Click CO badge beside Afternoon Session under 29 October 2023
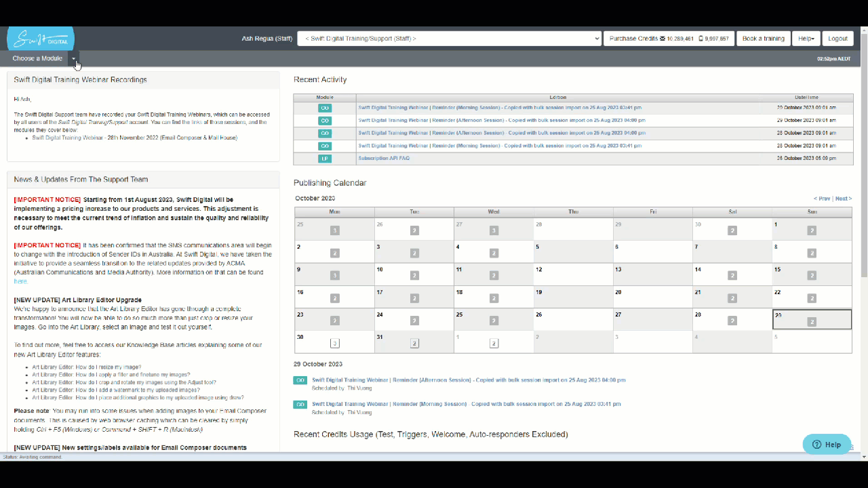Screen dimensions: 868x488 click(x=300, y=381)
